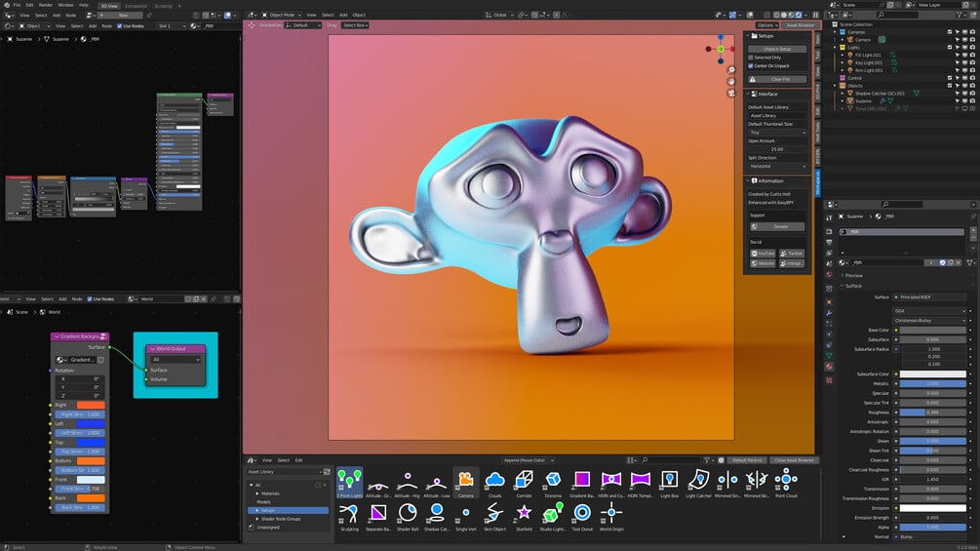Screen dimensions: 980x551
Task: Toggle Use Nodes in shader editor header
Action: pyautogui.click(x=119, y=25)
